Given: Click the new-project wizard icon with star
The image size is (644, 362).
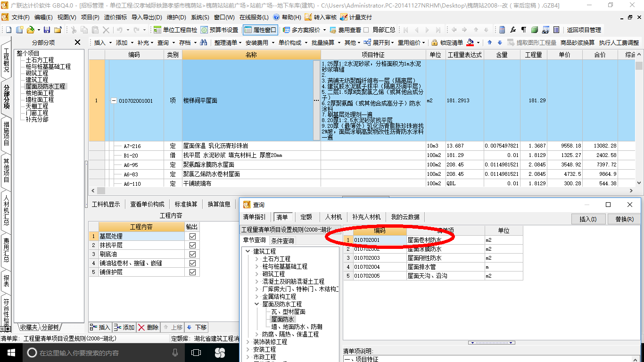Looking at the screenshot, I should (x=19, y=30).
